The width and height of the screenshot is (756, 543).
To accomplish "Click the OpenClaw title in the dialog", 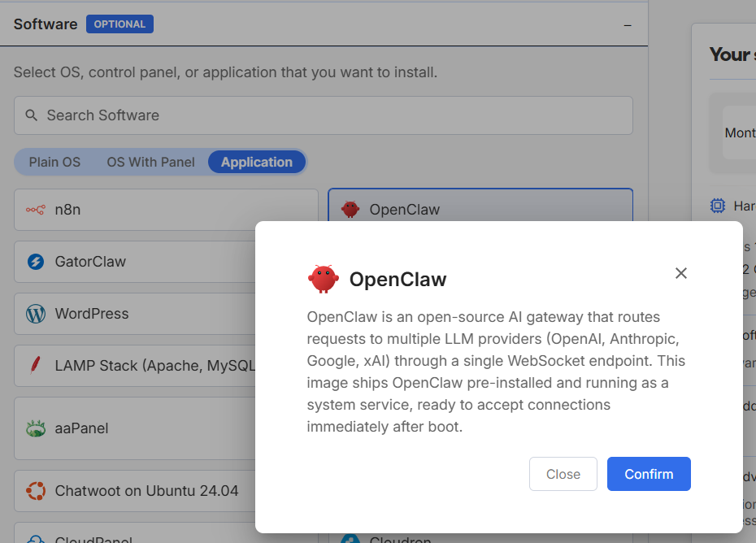I will click(x=398, y=280).
